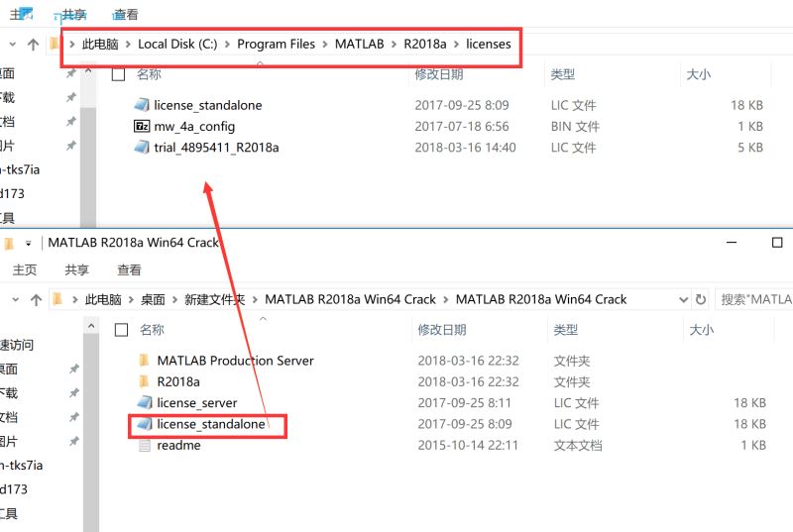Select n-tks7ia item in Crack navigation pane
793x532 pixels.
tap(21, 466)
